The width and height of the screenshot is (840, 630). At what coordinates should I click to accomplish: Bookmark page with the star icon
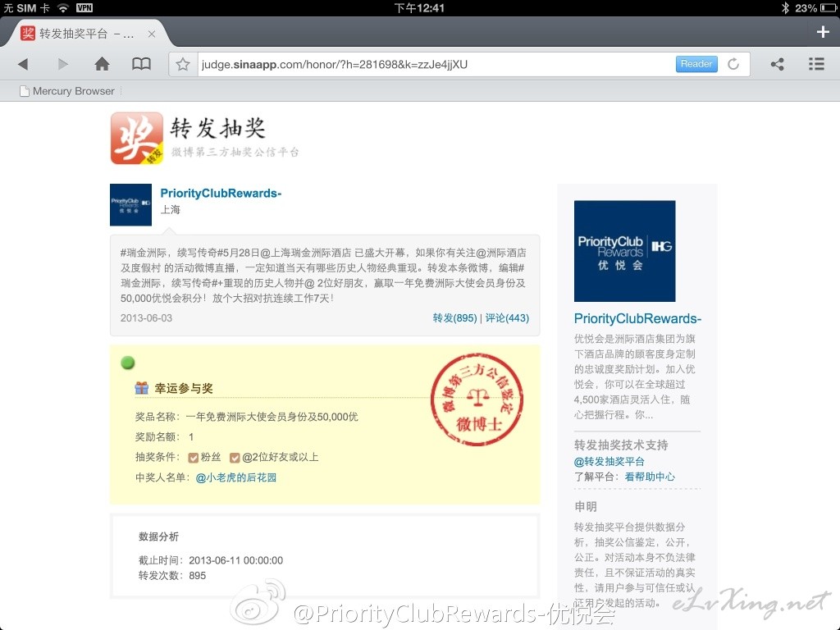pyautogui.click(x=183, y=64)
